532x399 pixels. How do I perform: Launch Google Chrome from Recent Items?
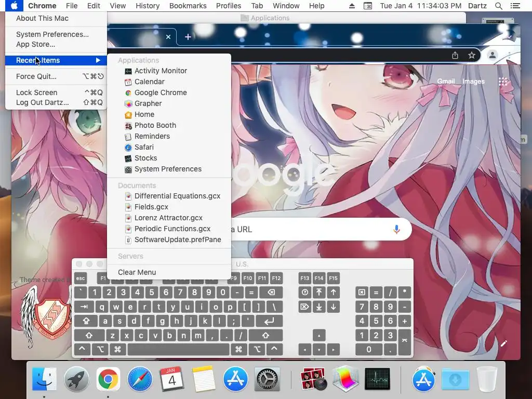pos(169,92)
